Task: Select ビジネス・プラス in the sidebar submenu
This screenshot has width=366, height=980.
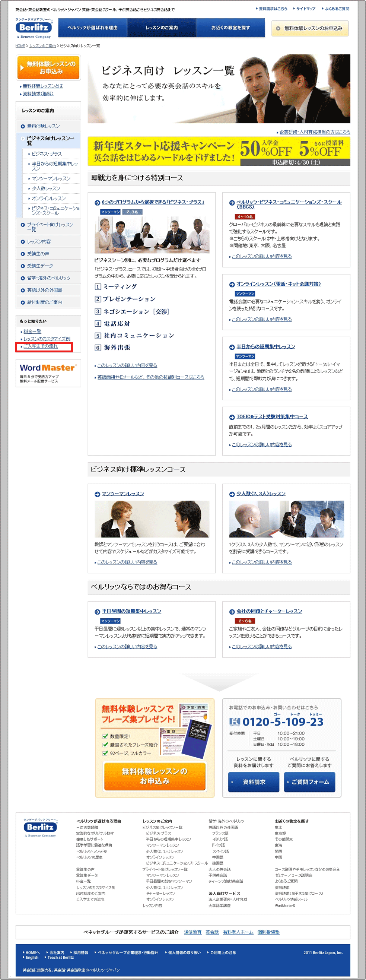Action: pos(47,154)
